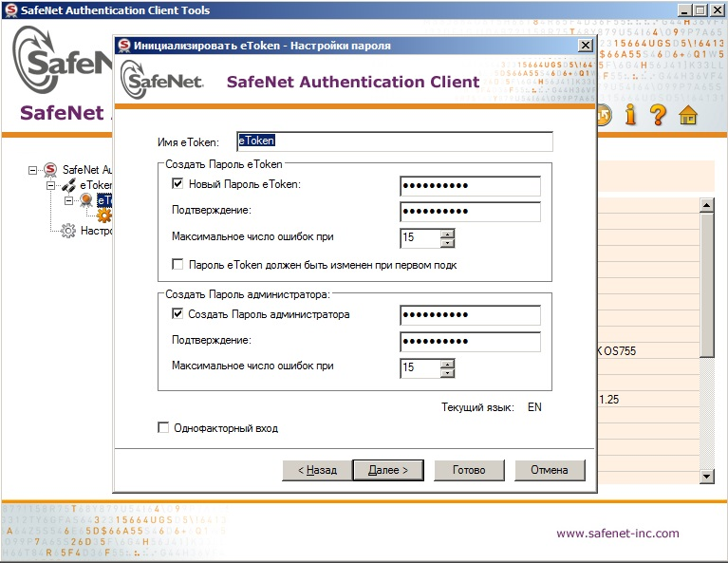Click the grey gear client settings icon
Screen dimensions: 728x563
click(68, 231)
